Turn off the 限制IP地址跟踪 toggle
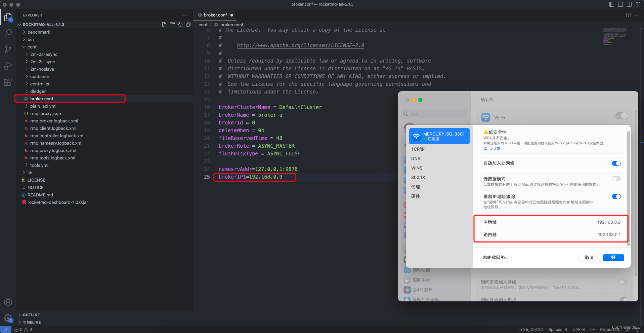644x333 pixels. click(616, 196)
